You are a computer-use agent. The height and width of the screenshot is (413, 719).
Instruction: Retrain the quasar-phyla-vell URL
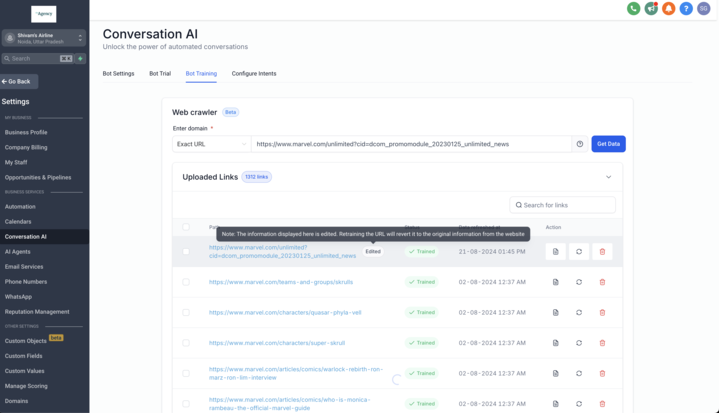coord(579,313)
